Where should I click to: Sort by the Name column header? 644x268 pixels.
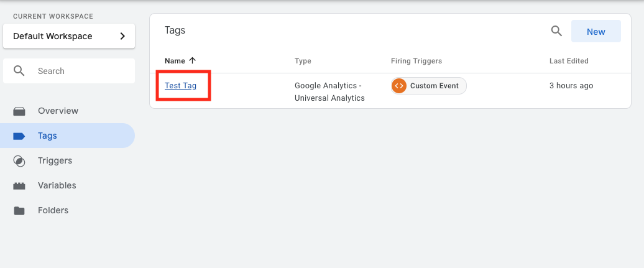[175, 61]
